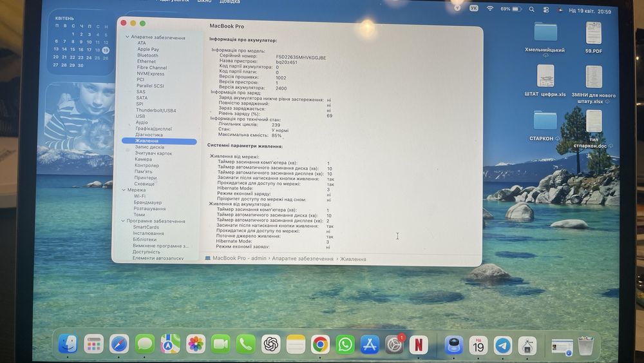644x363 pixels.
Task: Launch Google Chrome from the Dock
Action: pos(320,344)
